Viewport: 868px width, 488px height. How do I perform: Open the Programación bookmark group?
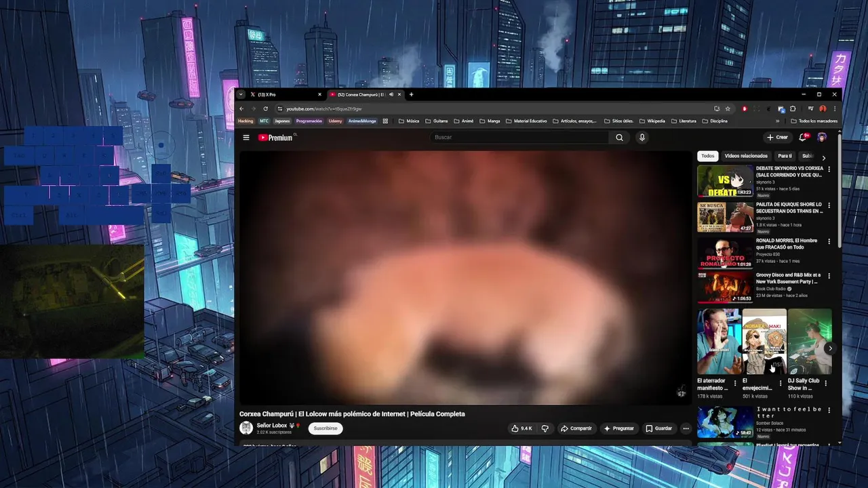point(309,121)
